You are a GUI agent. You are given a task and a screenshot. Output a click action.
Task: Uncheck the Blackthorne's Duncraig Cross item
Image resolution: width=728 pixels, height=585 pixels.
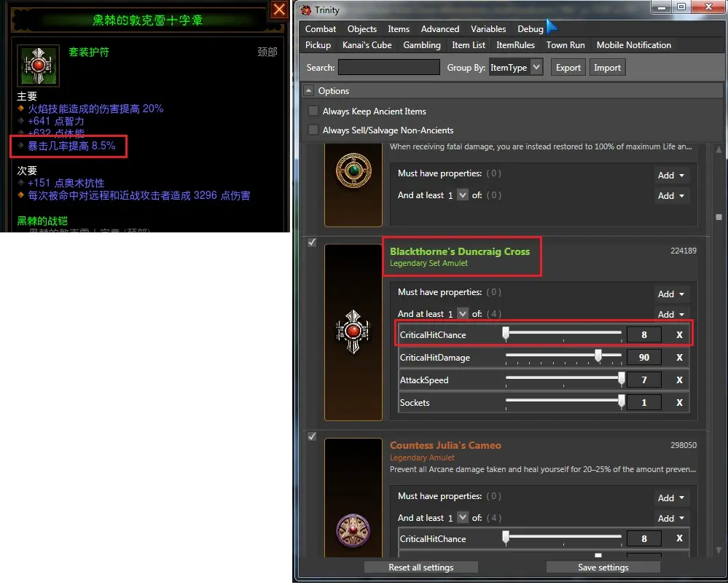click(312, 243)
